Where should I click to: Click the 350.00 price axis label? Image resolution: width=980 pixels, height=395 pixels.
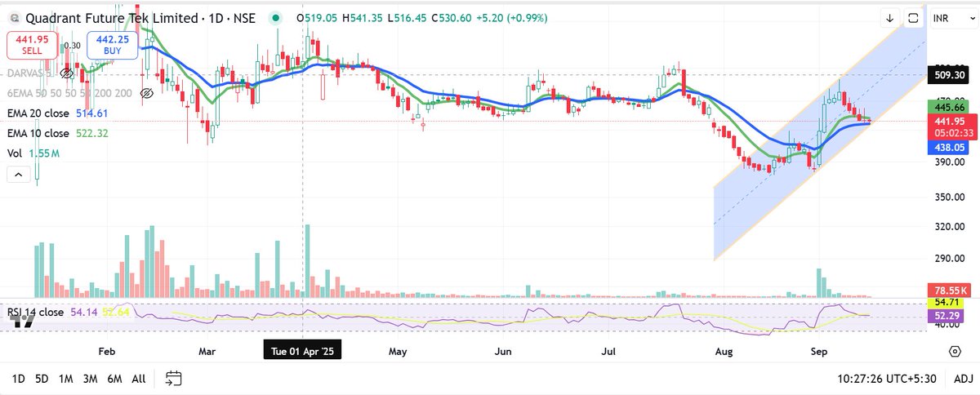pos(948,197)
